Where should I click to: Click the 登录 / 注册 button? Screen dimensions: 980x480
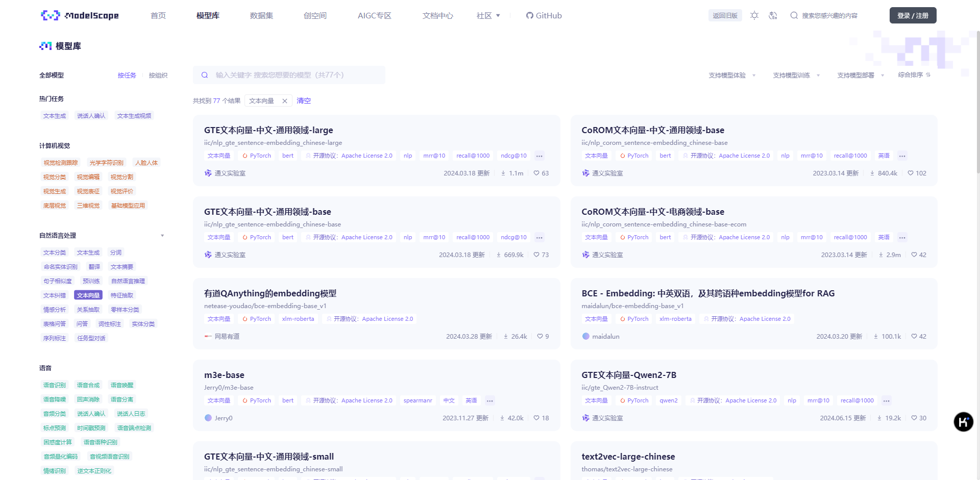913,15
